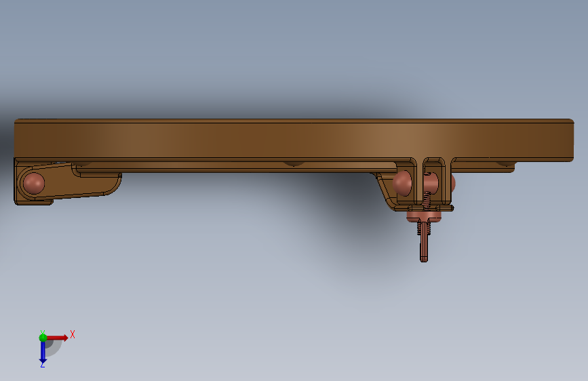Click the blue Z axis arrow of the triad
This screenshot has height=381, width=588.
43,353
